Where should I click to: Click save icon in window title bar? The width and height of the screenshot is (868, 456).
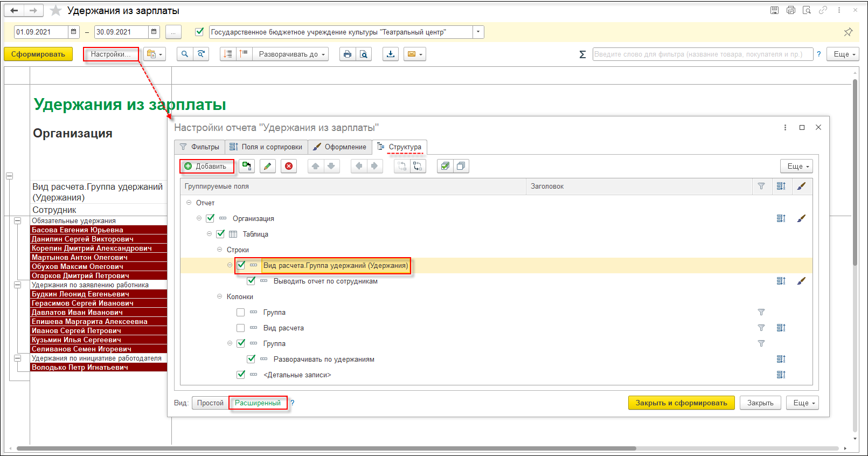click(x=774, y=10)
